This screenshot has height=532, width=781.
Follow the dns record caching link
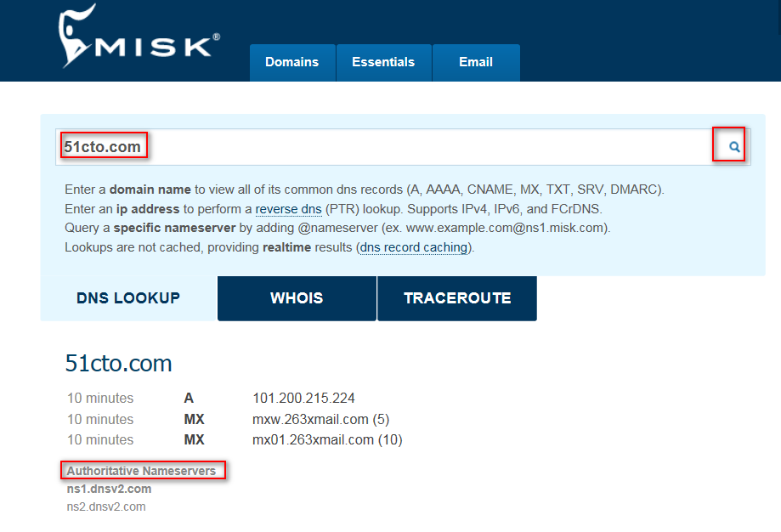(x=413, y=247)
